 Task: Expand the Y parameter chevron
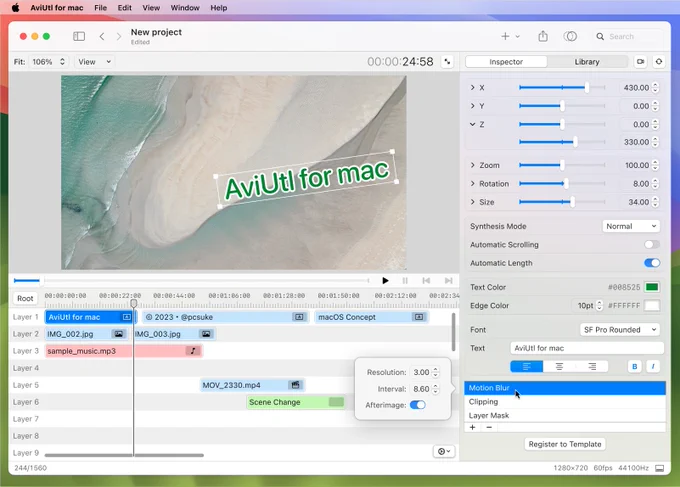[472, 106]
